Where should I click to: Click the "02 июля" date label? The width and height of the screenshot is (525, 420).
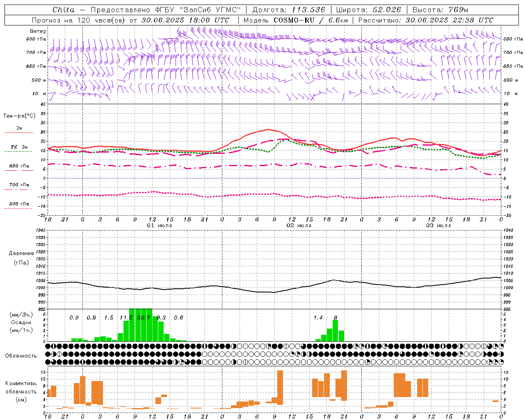299,226
